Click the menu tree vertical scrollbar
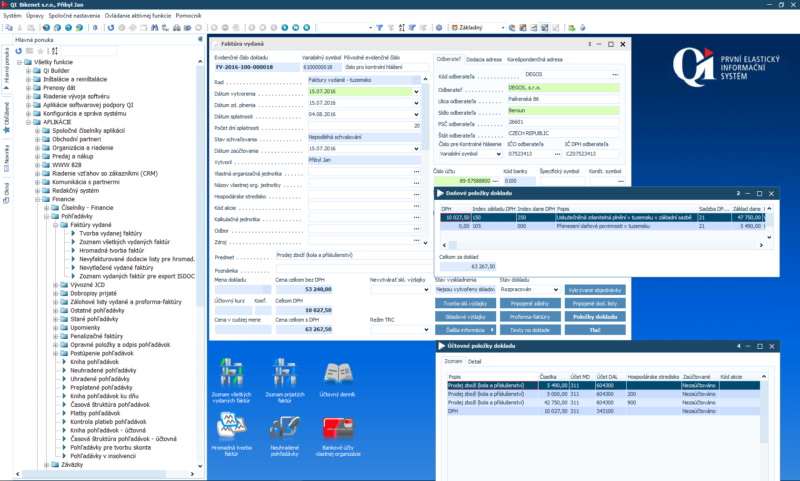 pyautogui.click(x=200, y=263)
